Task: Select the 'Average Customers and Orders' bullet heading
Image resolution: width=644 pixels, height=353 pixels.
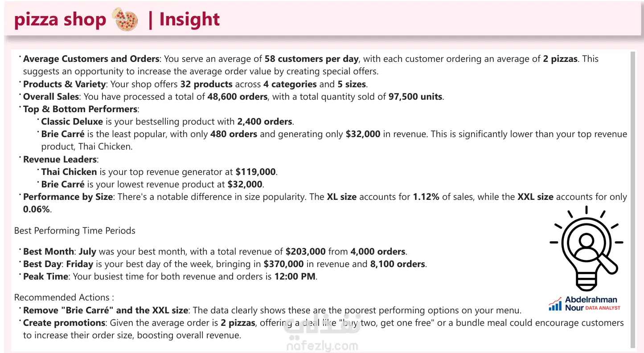Action: click(x=91, y=59)
